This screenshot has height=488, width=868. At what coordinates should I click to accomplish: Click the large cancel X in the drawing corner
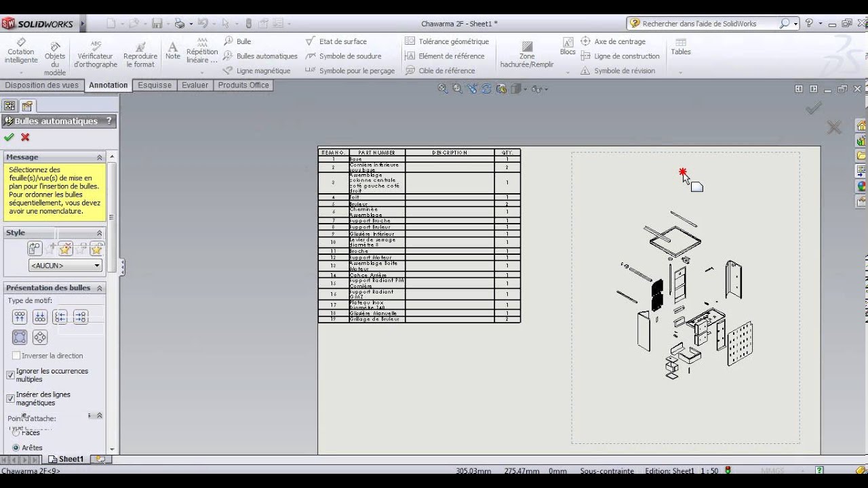click(x=834, y=127)
